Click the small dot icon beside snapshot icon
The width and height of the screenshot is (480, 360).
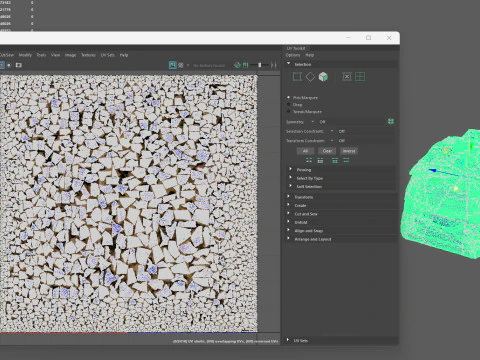(9, 65)
